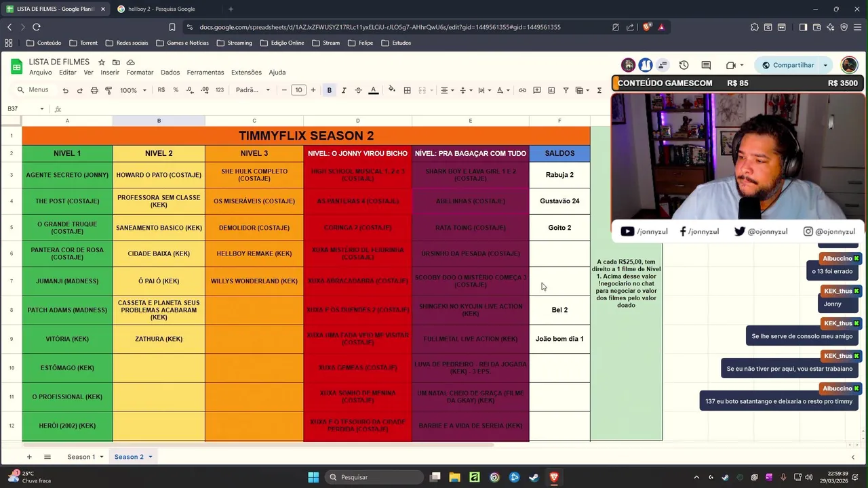Open the fill color bucket

tap(391, 90)
